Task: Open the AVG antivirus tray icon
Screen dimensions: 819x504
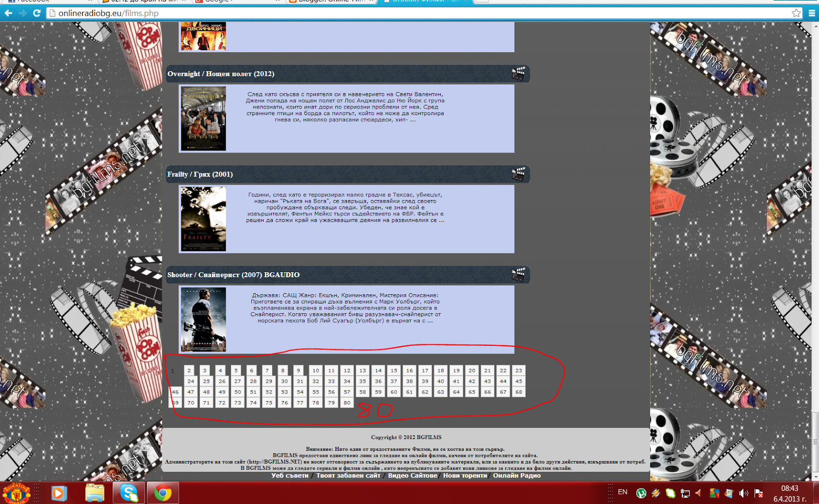Action: pyautogui.click(x=714, y=493)
